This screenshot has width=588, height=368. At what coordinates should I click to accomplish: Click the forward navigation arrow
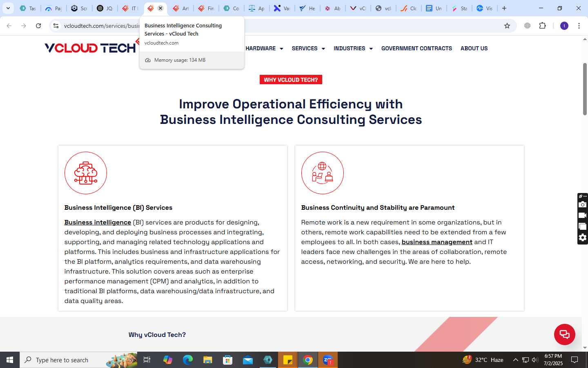(x=24, y=26)
